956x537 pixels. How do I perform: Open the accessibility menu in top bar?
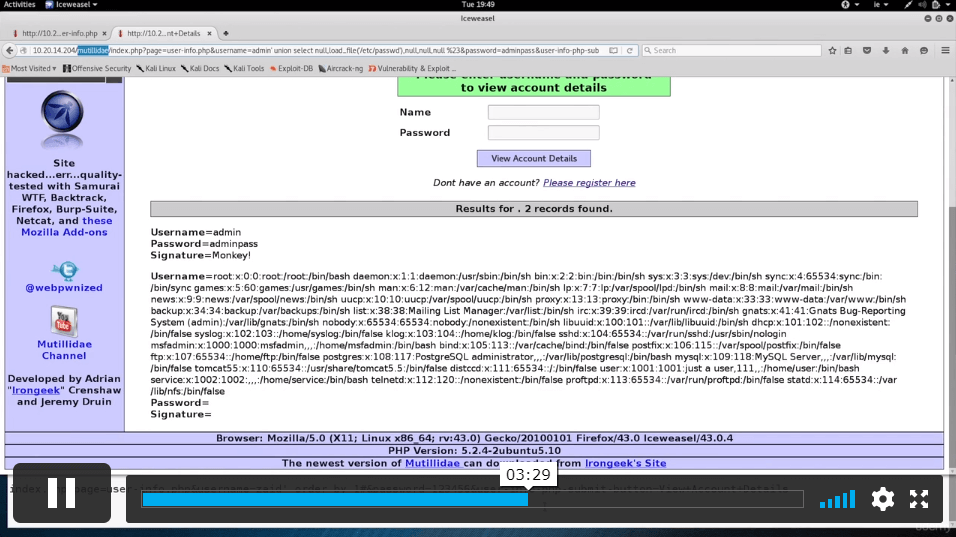(x=849, y=4)
